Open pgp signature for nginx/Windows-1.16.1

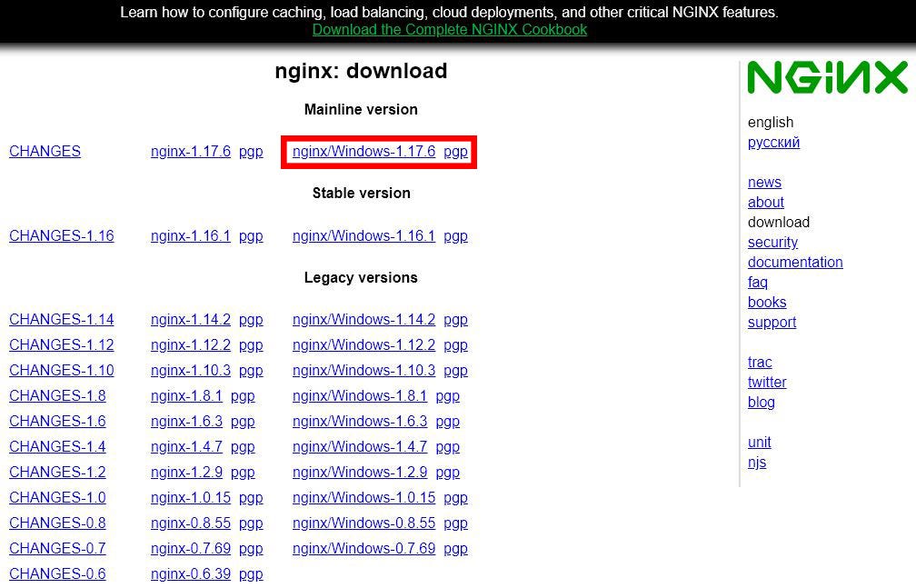point(455,236)
